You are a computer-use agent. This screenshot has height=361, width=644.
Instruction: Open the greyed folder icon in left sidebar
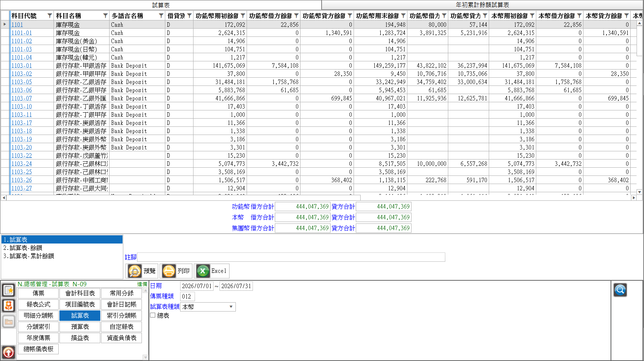pos(9,322)
